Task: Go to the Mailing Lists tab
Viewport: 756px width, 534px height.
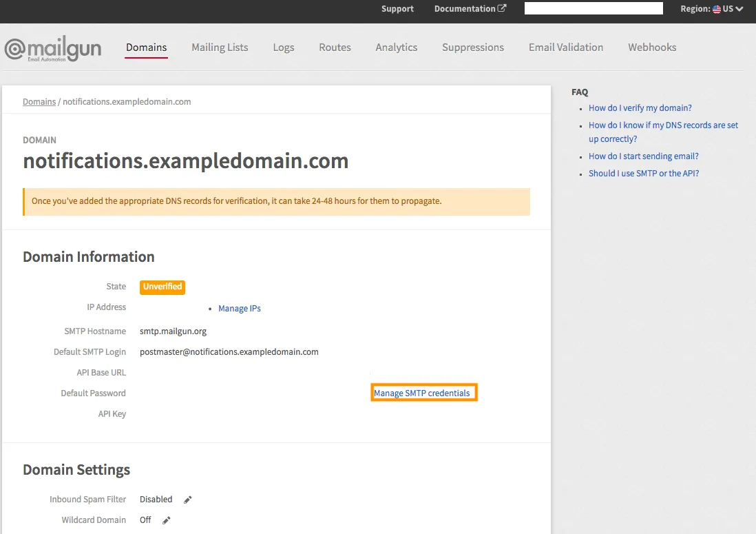Action: 220,48
